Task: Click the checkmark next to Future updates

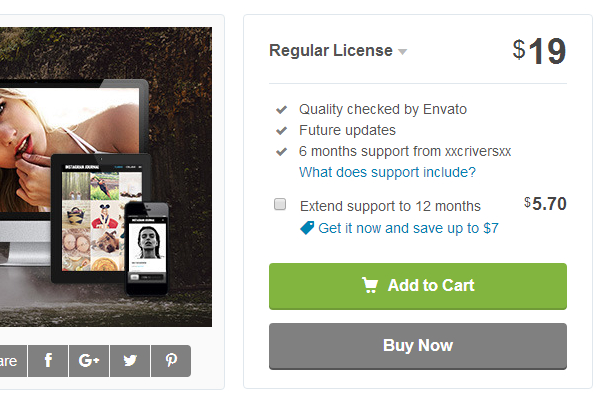Action: pyautogui.click(x=281, y=131)
